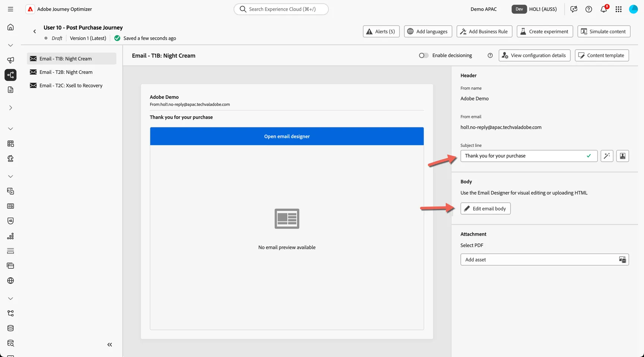Click Demo APAC organization name

(483, 9)
